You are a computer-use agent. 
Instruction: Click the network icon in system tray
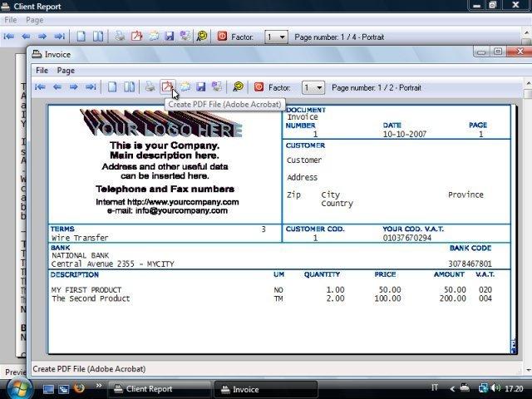(x=483, y=388)
